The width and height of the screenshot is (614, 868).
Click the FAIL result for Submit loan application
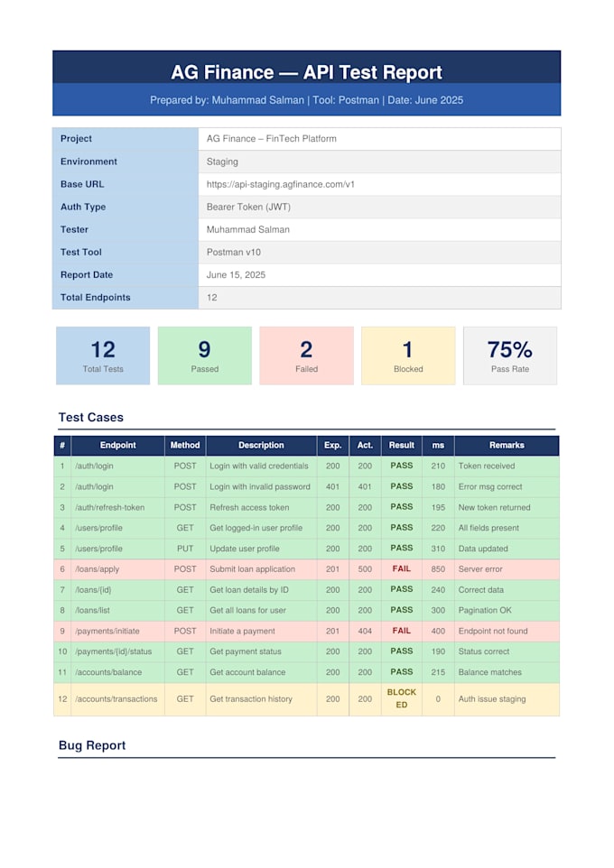tap(402, 569)
